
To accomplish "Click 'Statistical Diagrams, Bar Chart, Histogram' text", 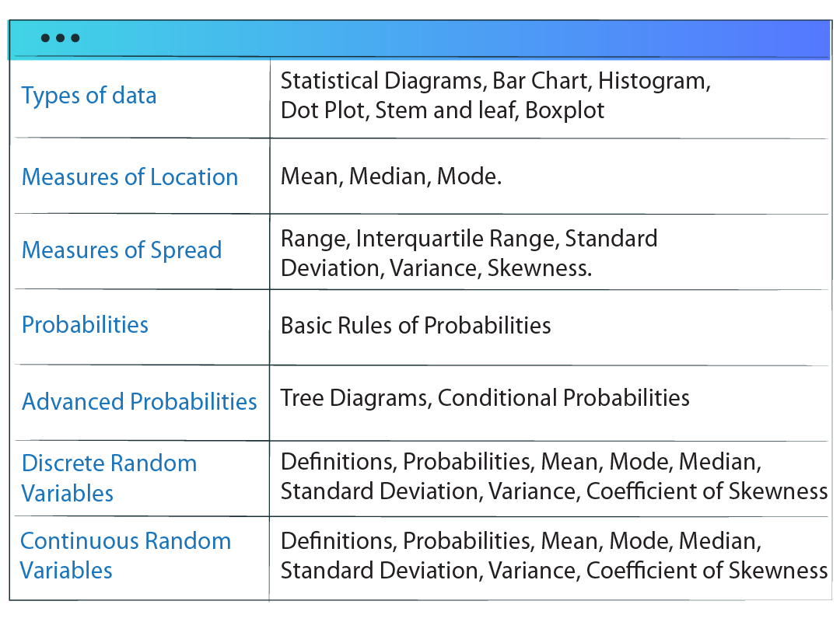I will pyautogui.click(x=495, y=81).
